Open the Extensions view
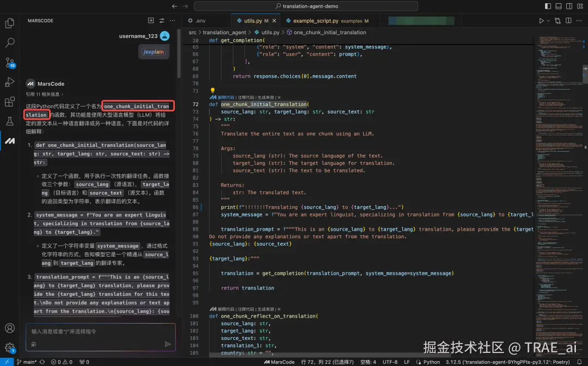 pos(10,102)
